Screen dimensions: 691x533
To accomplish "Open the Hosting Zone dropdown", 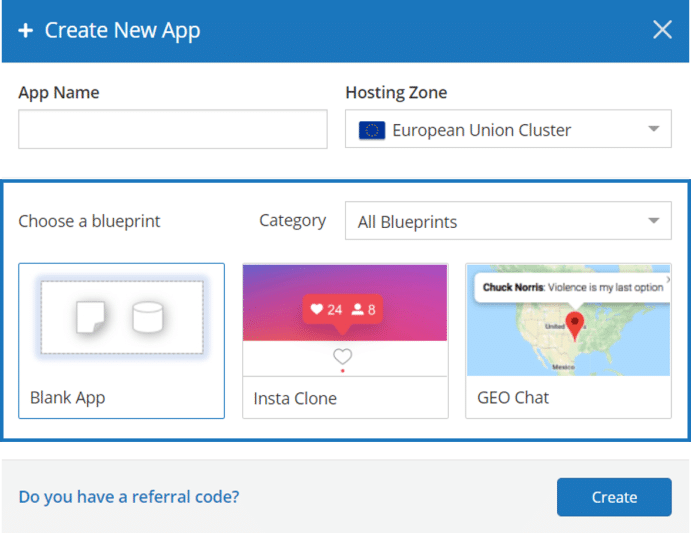I will tap(508, 130).
